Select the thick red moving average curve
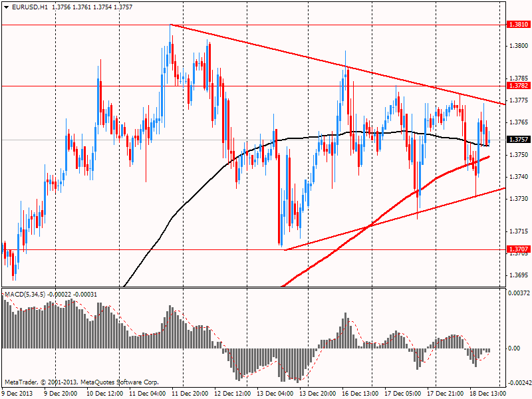This screenshot has height=399, width=532. pos(386,211)
